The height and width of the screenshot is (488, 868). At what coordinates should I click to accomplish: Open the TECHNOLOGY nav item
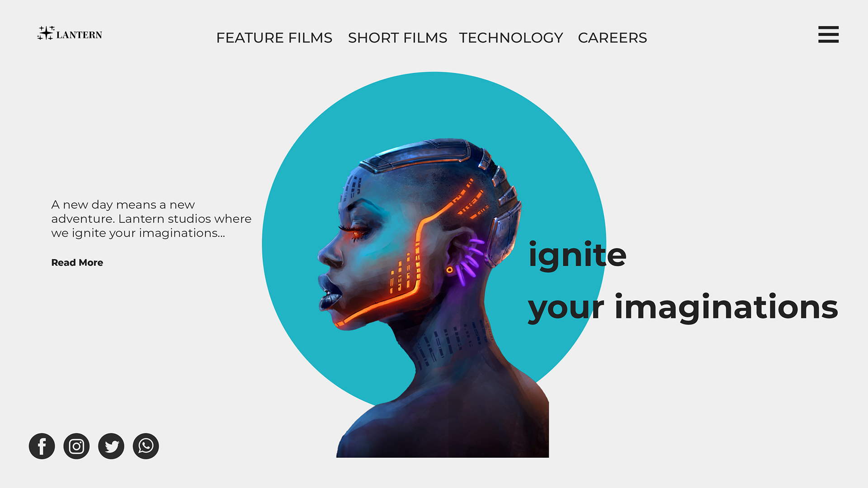511,38
